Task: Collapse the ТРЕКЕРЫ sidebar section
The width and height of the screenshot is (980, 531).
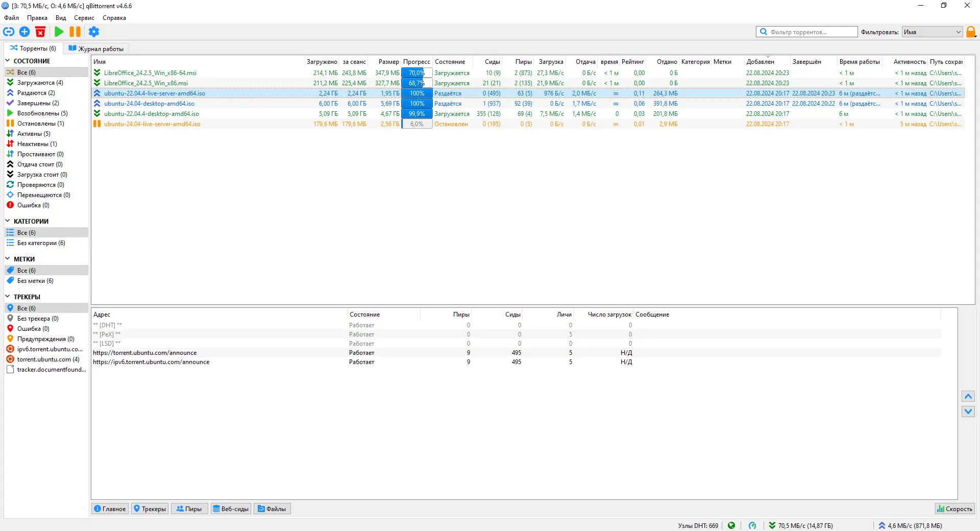Action: [x=8, y=297]
